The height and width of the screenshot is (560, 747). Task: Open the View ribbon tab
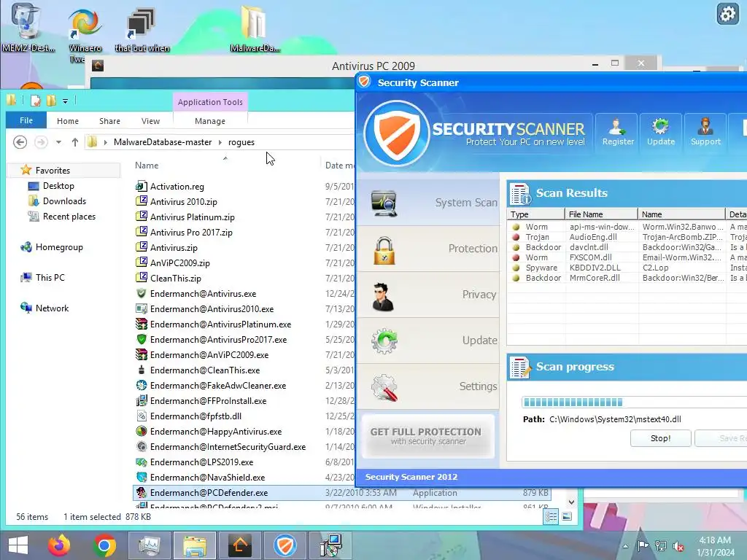tap(150, 121)
